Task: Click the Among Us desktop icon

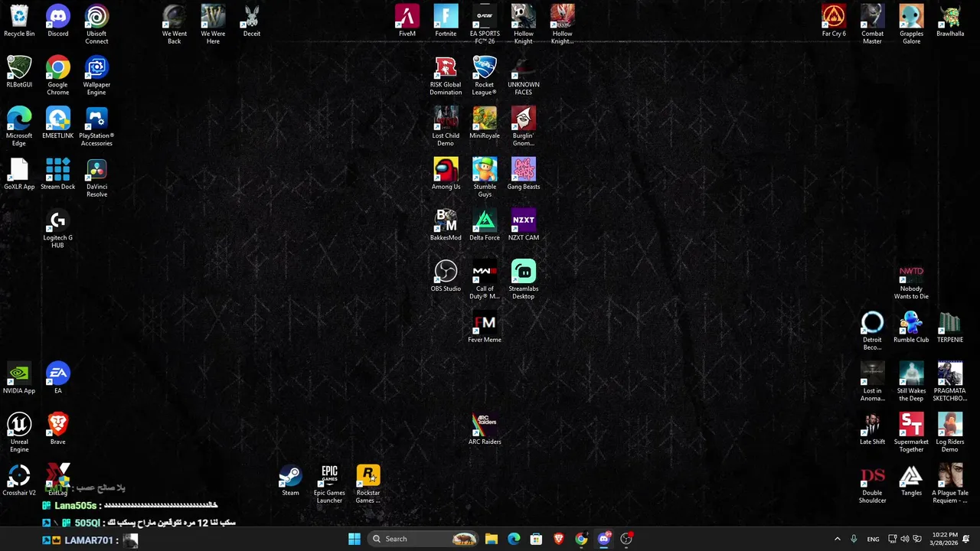Action: 446,174
